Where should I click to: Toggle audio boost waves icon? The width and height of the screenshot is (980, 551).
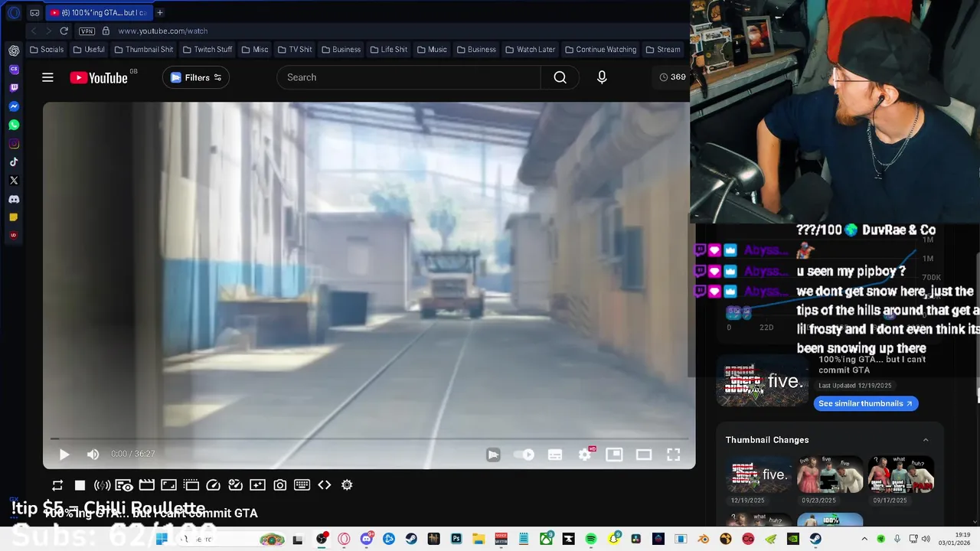(102, 485)
